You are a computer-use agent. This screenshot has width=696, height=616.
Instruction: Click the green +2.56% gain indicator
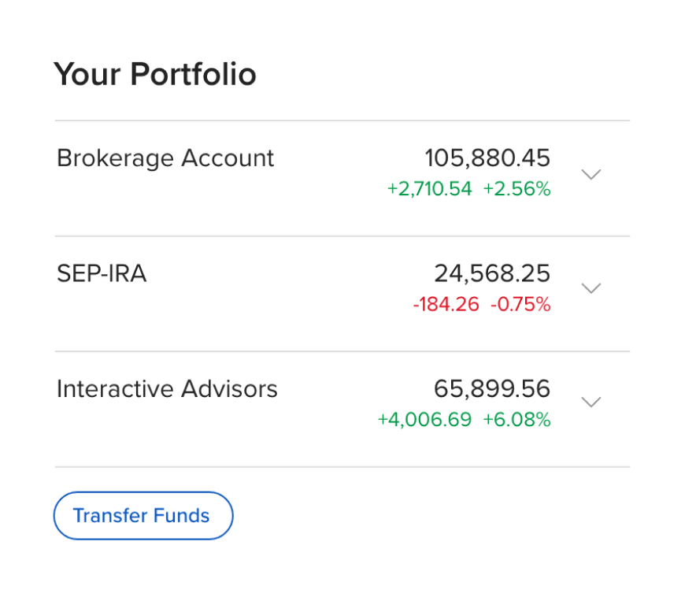pyautogui.click(x=516, y=188)
